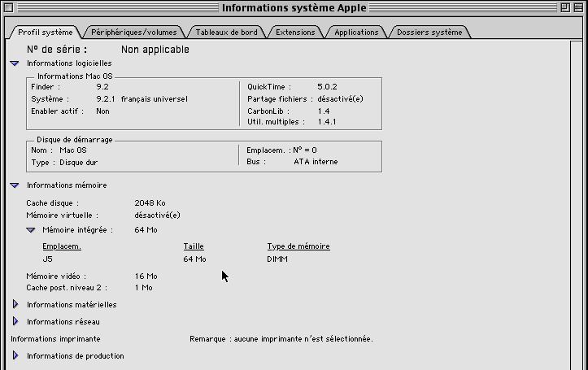
Task: Click the DIMM memory type value
Action: click(277, 259)
